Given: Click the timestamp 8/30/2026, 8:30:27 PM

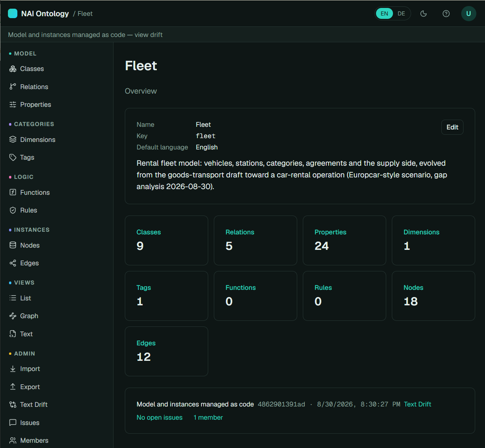Looking at the screenshot, I should pyautogui.click(x=359, y=404).
